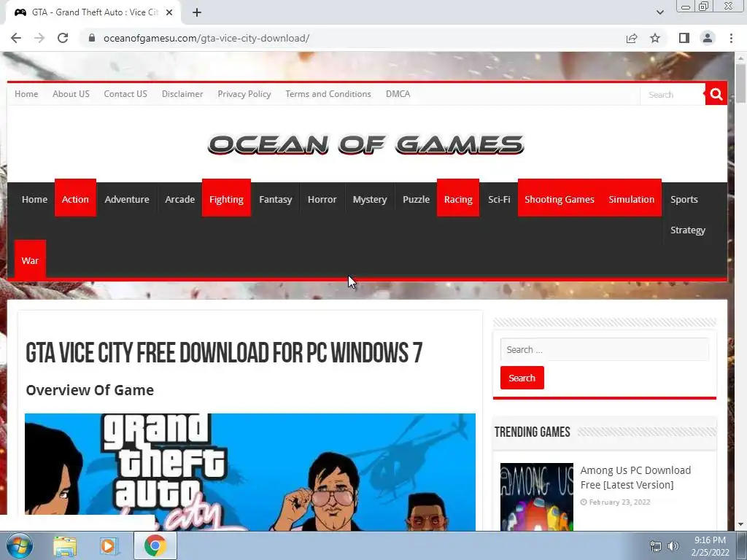Image resolution: width=747 pixels, height=560 pixels.
Task: Click the page vertical scrollbar thumb
Action: [740, 84]
